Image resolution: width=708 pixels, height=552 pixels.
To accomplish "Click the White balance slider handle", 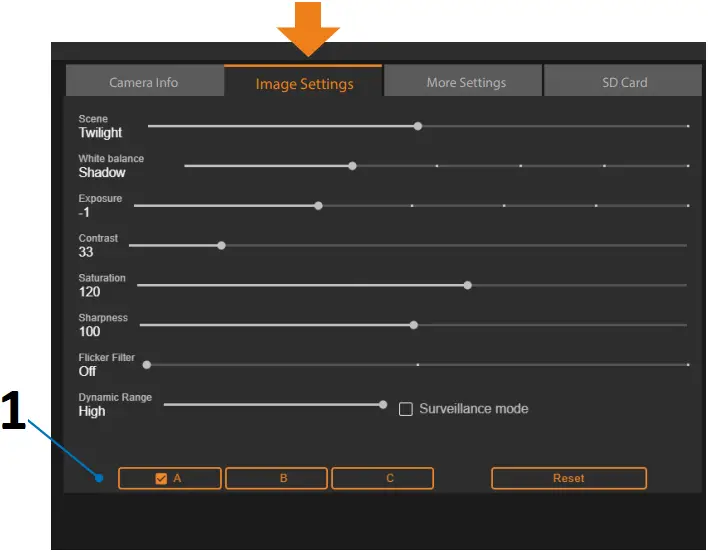I will coord(352,166).
